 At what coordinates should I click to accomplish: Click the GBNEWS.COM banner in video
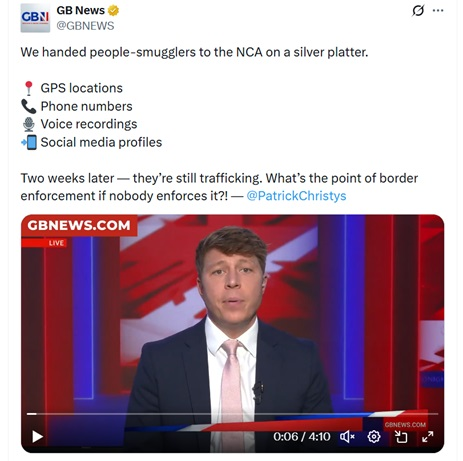point(79,225)
